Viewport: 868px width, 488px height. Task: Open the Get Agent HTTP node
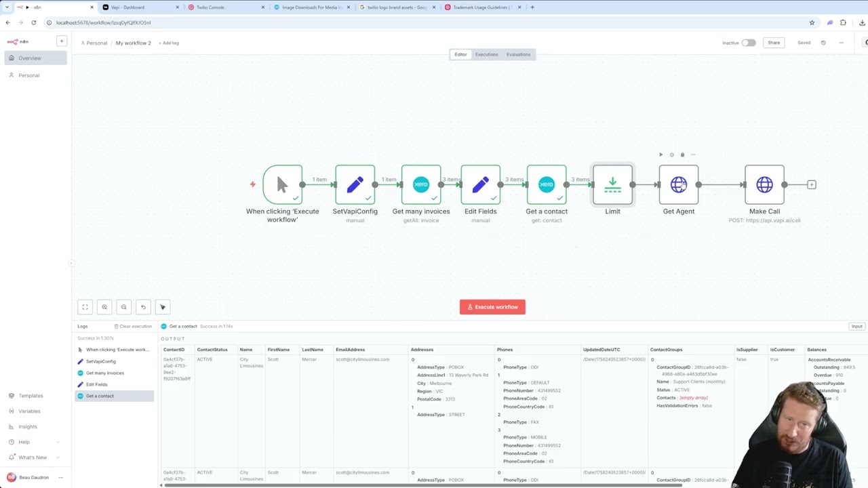pos(679,184)
